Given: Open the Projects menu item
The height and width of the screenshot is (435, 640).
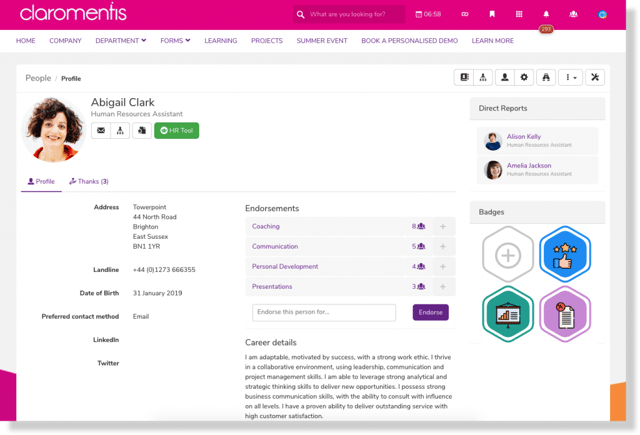Looking at the screenshot, I should coord(267,41).
